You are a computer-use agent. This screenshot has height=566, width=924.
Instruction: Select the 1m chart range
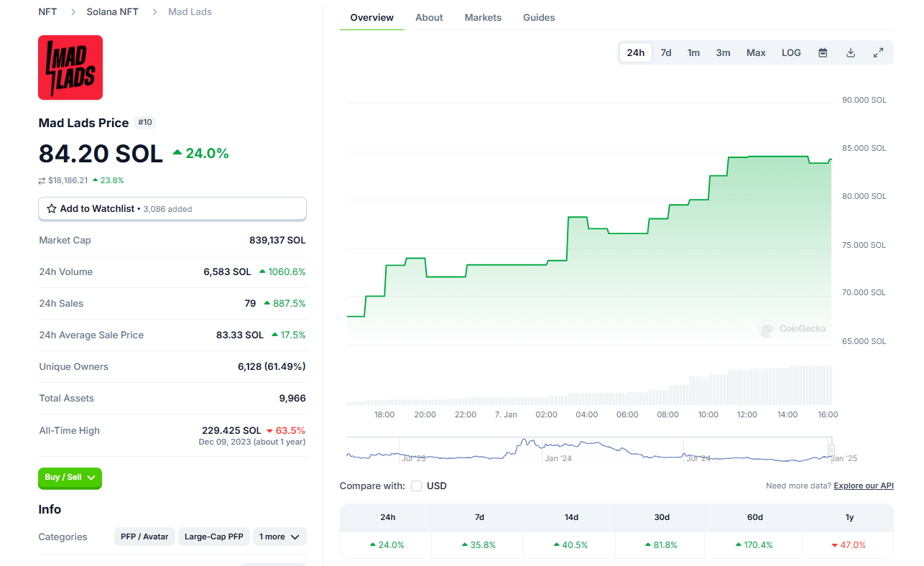point(693,52)
